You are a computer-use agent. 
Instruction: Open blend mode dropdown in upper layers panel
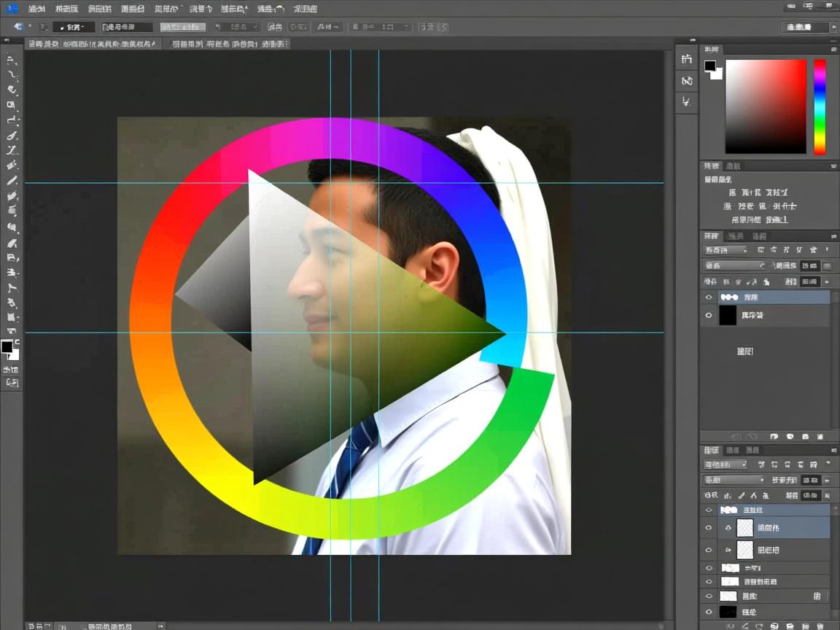[734, 266]
